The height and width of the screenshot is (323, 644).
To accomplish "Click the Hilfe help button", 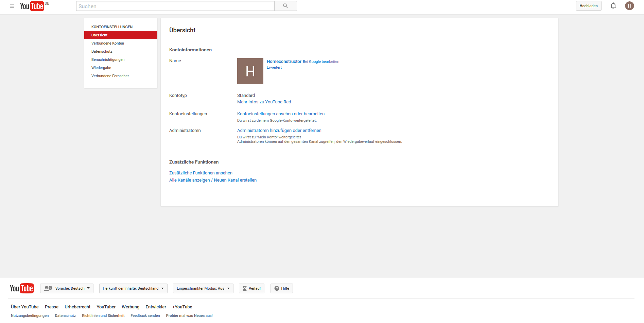I will 282,288.
